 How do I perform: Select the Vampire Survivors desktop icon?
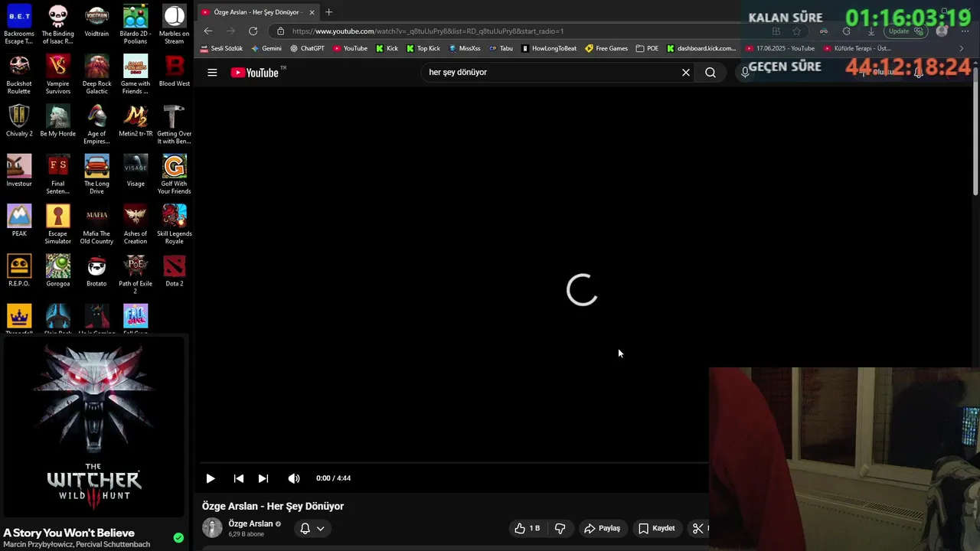(58, 75)
